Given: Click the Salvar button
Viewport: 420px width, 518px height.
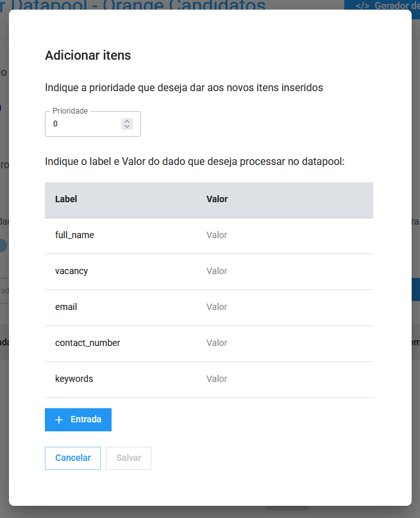Looking at the screenshot, I should pyautogui.click(x=128, y=458).
